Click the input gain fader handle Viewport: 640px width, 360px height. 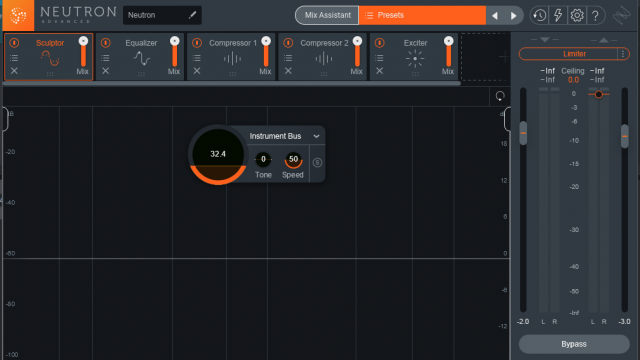[x=523, y=133]
